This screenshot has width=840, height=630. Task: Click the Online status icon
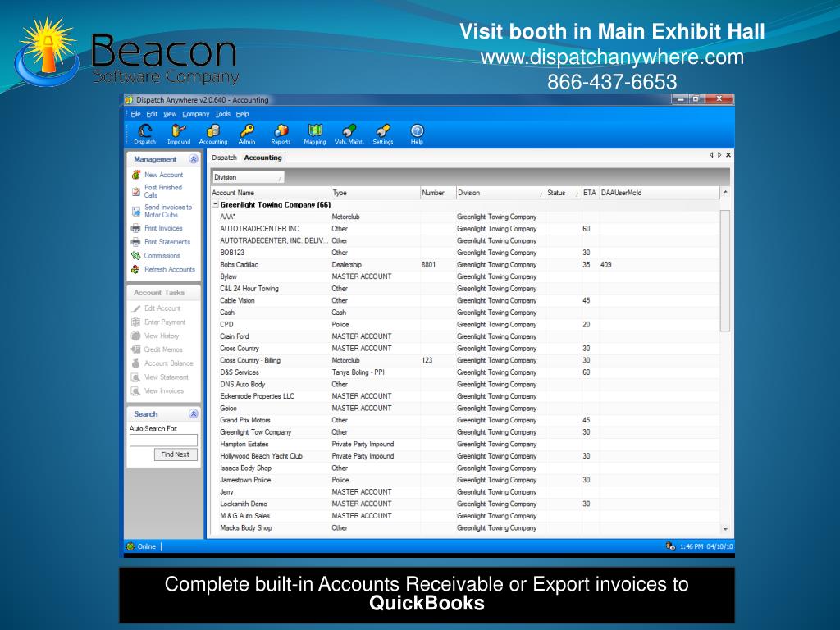(x=130, y=546)
